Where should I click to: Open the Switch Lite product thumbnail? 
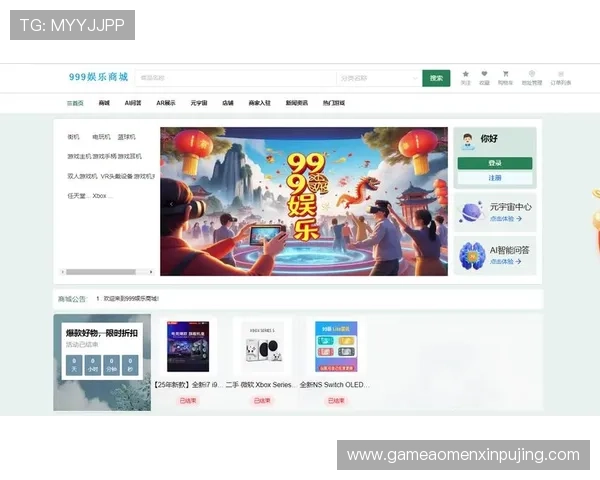pyautogui.click(x=336, y=346)
